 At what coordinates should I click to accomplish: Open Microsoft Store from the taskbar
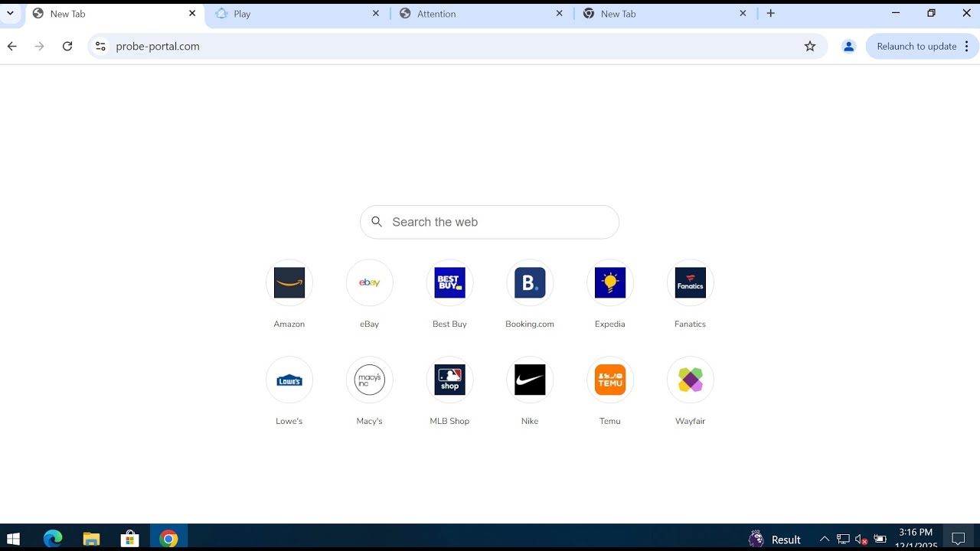(130, 539)
